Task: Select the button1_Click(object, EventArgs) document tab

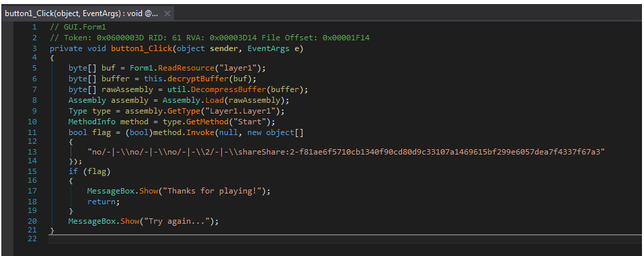Action: (x=81, y=13)
